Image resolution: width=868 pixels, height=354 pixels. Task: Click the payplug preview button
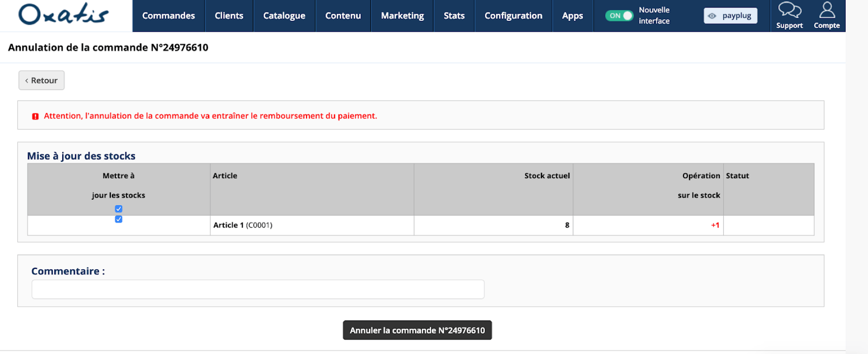coord(730,16)
